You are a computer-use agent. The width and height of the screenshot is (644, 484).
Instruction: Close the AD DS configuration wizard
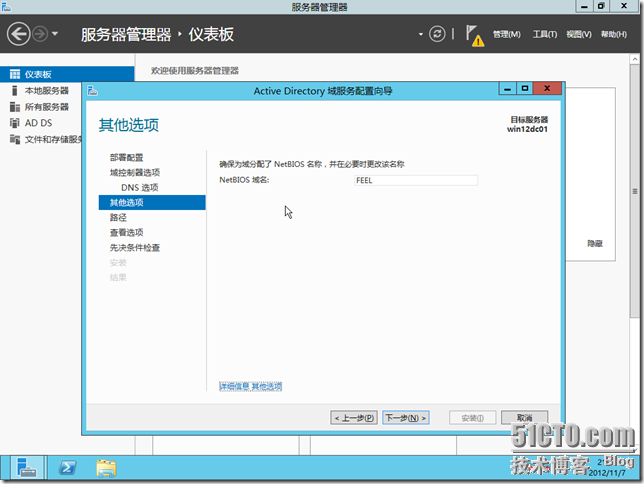point(547,89)
